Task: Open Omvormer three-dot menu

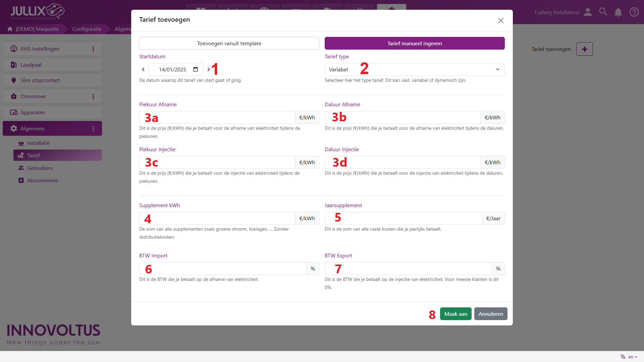Action: (x=93, y=97)
